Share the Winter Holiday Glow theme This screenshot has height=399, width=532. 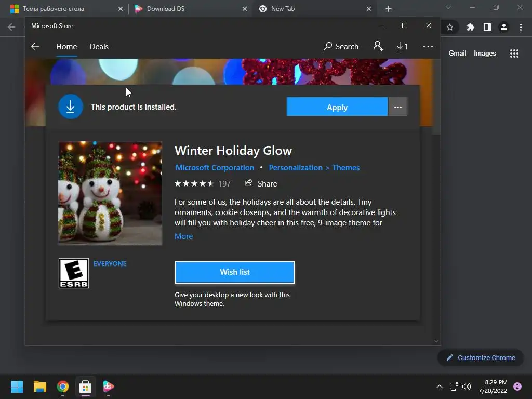(261, 183)
